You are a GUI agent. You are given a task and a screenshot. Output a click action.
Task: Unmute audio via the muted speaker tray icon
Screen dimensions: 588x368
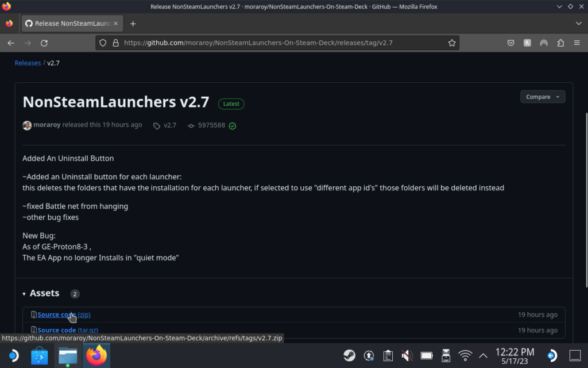(407, 355)
